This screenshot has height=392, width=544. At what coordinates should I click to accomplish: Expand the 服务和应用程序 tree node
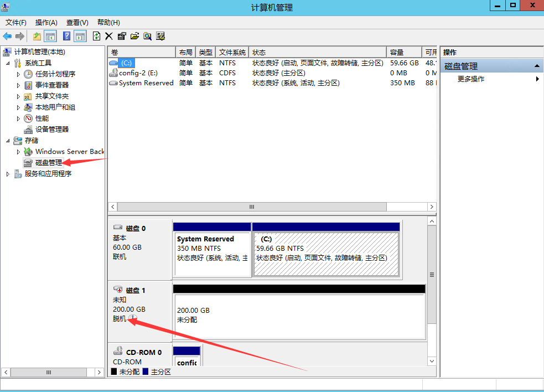pos(8,174)
